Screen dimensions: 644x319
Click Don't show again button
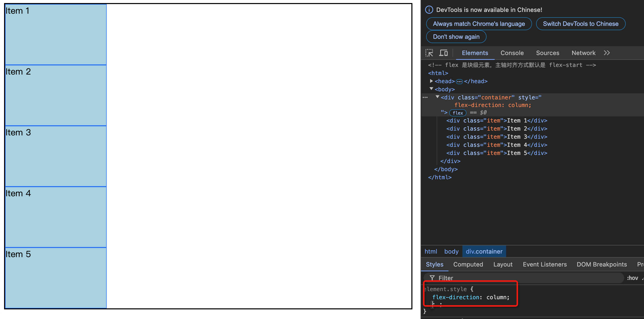point(456,37)
